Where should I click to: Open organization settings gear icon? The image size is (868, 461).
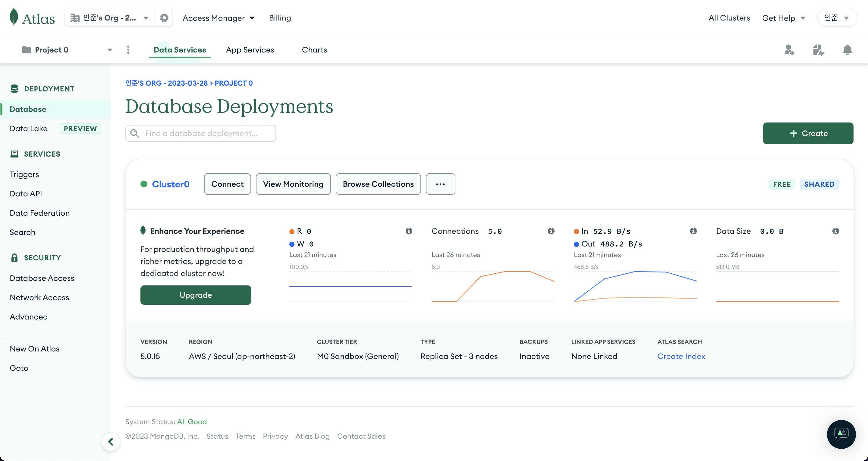click(x=164, y=17)
